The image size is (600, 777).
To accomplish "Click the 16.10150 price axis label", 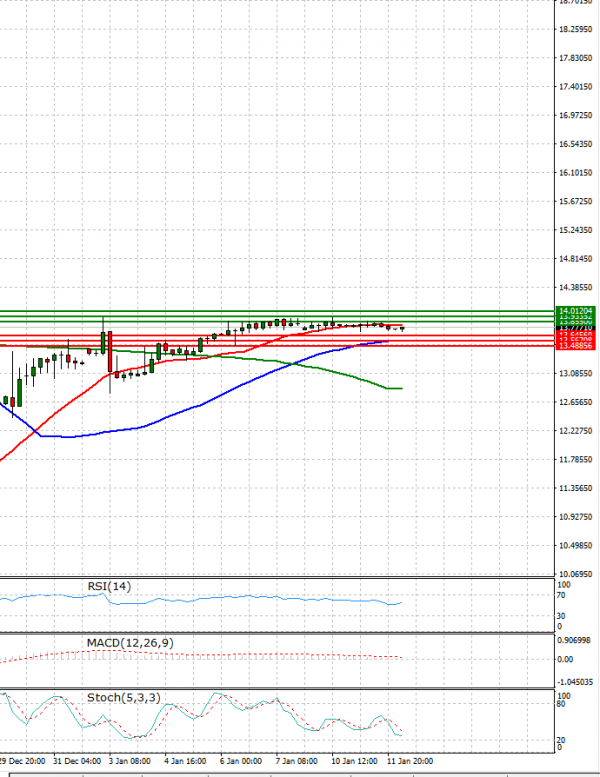I will coord(575,173).
